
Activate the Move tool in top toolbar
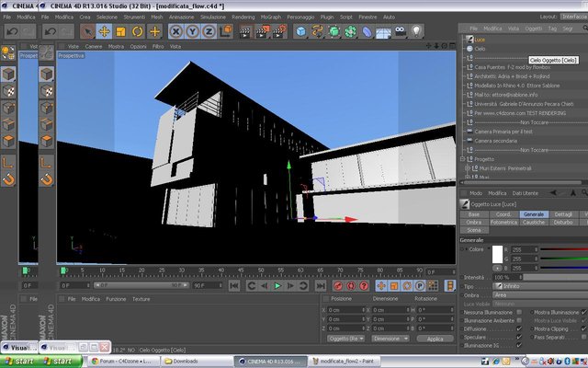(104, 31)
